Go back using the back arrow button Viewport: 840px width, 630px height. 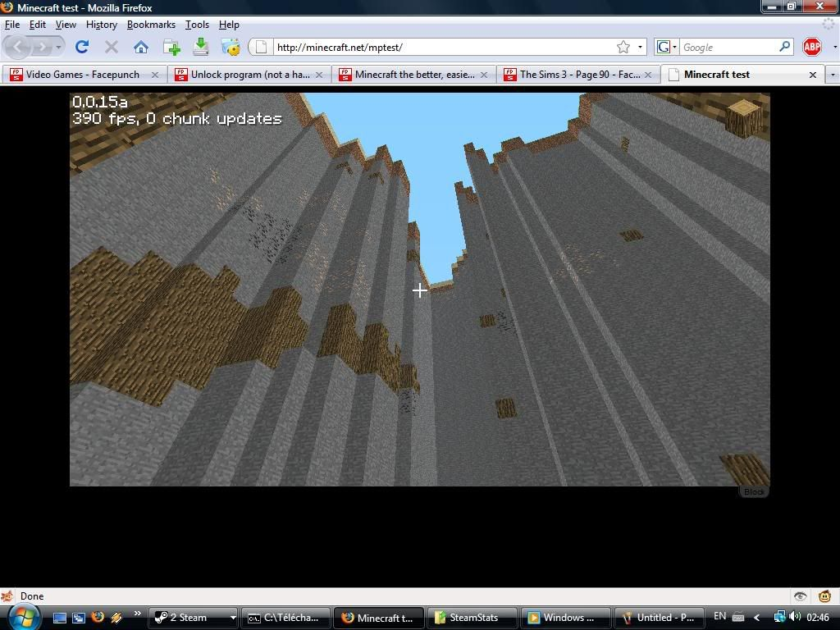coord(17,47)
